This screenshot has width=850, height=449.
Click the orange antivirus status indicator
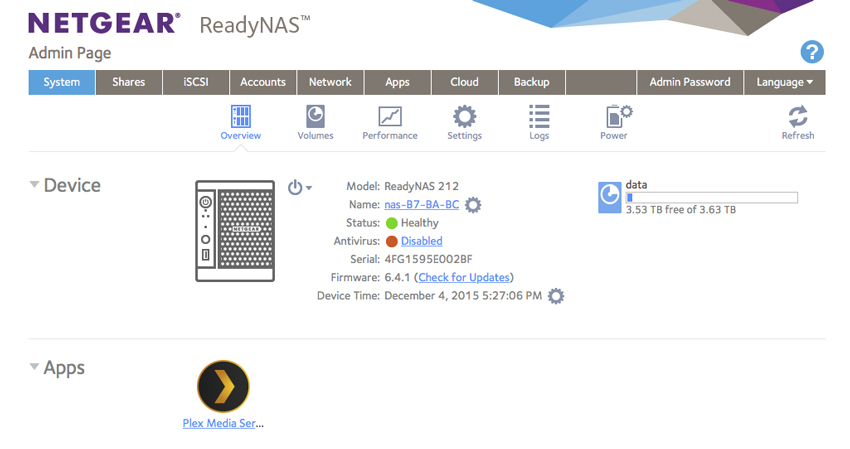tap(391, 241)
